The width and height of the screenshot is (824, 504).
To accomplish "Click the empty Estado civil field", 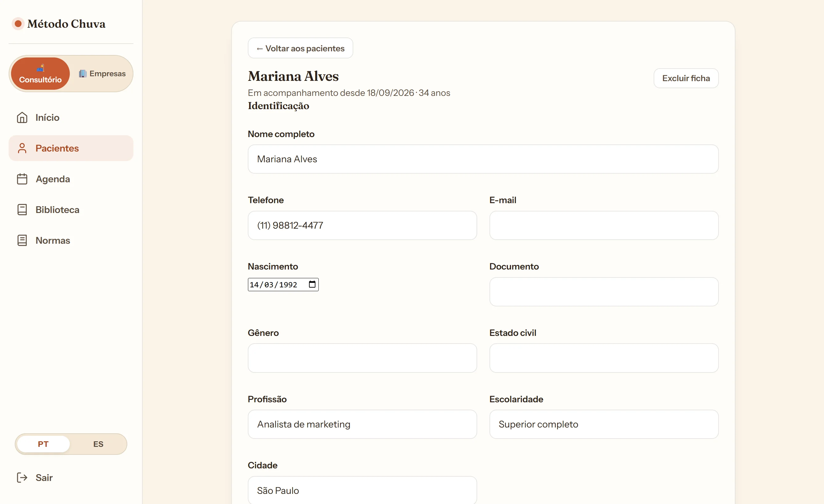I will click(x=604, y=358).
